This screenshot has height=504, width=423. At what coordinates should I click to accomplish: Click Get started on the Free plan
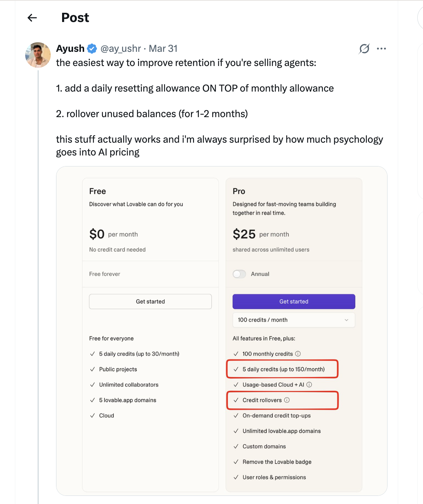150,301
